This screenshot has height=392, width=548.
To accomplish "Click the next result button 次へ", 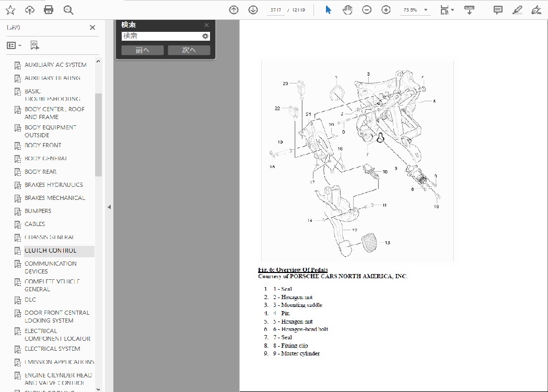I will point(189,50).
